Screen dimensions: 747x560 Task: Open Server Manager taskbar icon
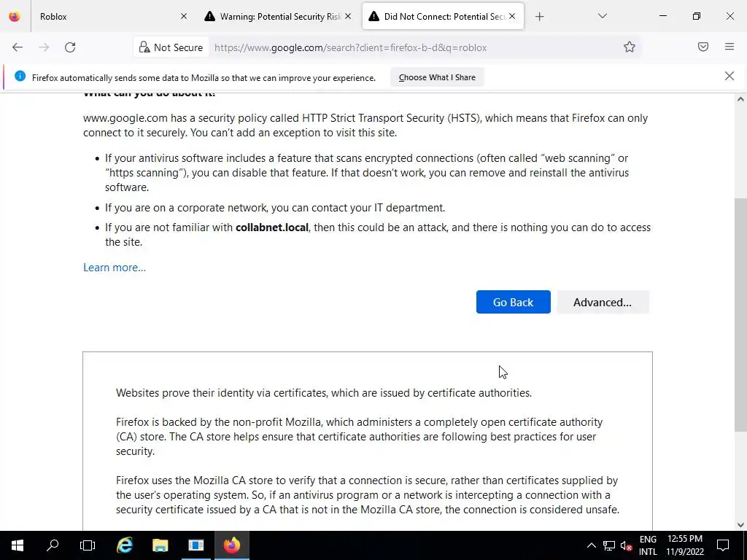196,545
